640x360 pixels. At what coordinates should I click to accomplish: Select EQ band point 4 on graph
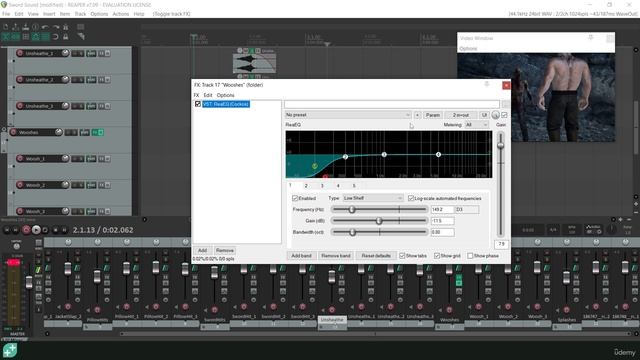tap(438, 155)
